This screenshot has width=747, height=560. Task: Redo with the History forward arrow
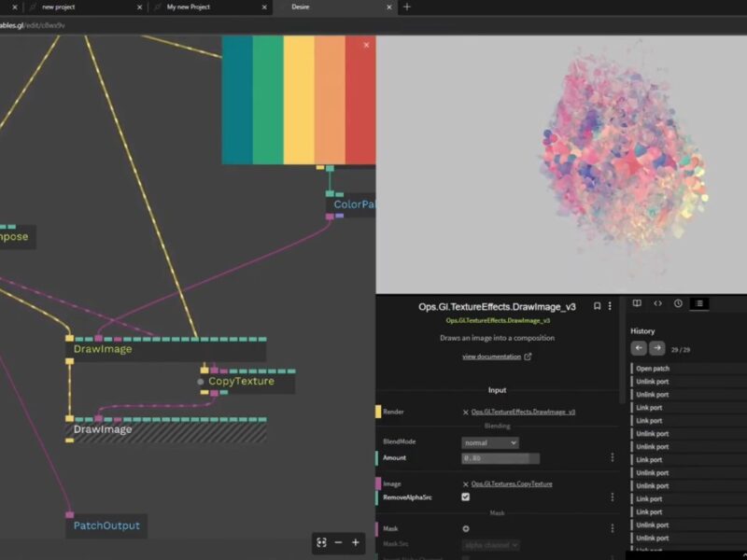pyautogui.click(x=657, y=348)
